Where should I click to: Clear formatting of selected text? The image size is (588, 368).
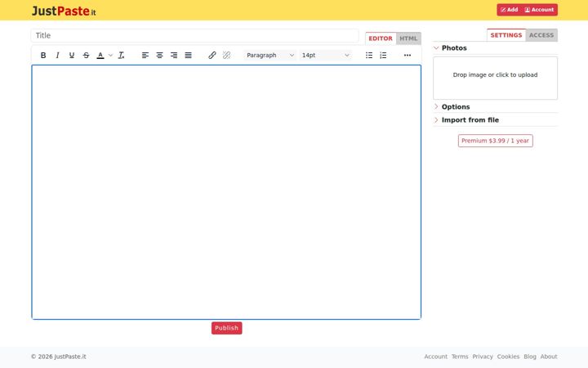(x=121, y=56)
